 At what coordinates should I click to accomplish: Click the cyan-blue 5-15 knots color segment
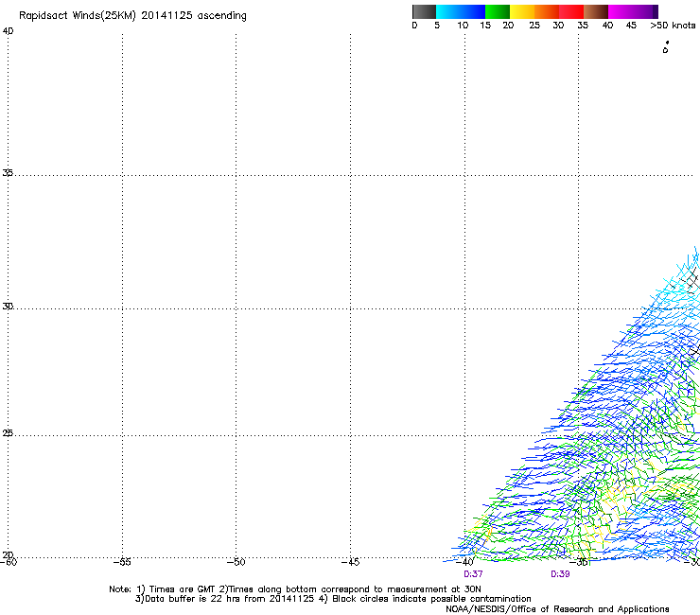click(461, 11)
